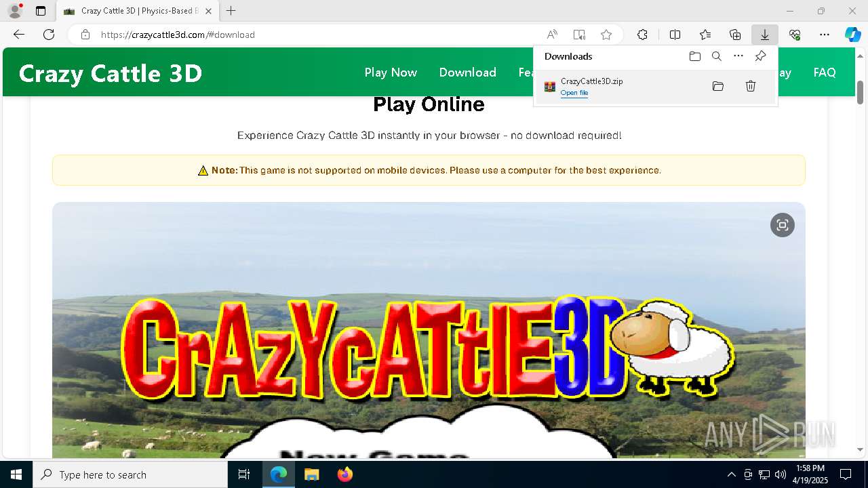Open the network tray icon
This screenshot has height=488, width=868.
tap(764, 474)
